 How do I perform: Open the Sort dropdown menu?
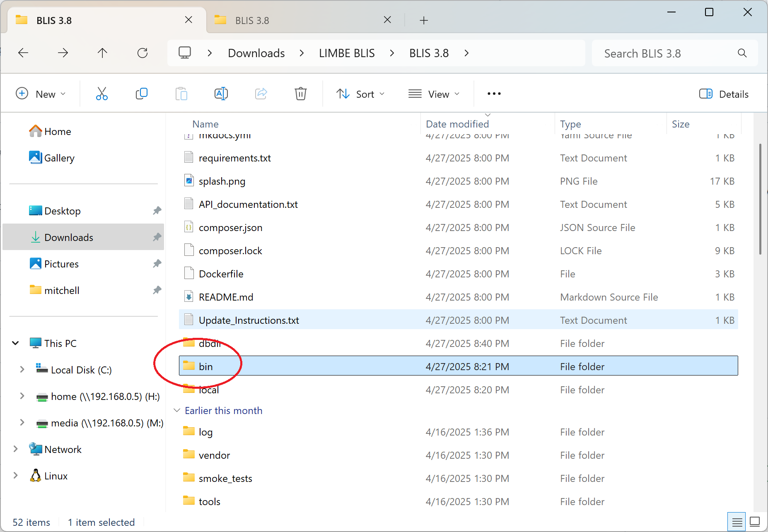tap(360, 94)
